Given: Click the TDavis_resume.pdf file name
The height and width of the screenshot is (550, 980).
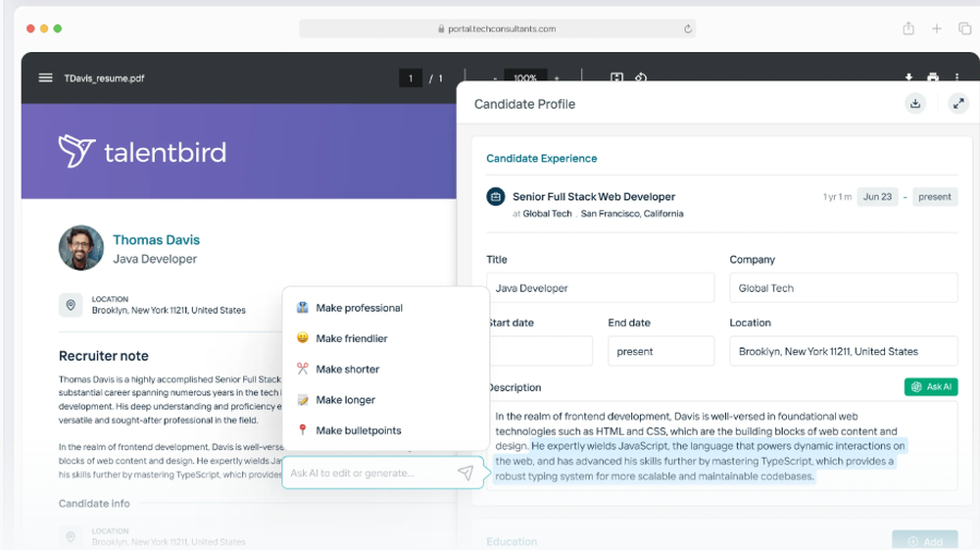Looking at the screenshot, I should coord(104,78).
